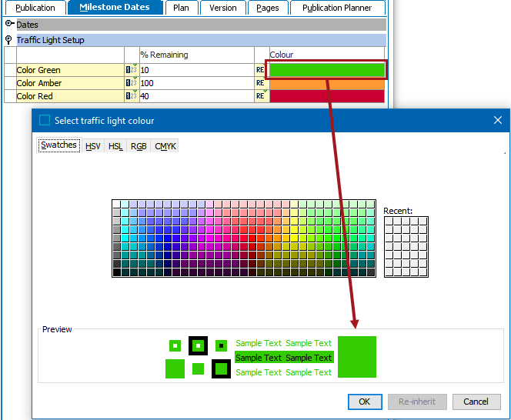Click the 123 number icon for Color Amber
The height and width of the screenshot is (420, 511).
(131, 83)
